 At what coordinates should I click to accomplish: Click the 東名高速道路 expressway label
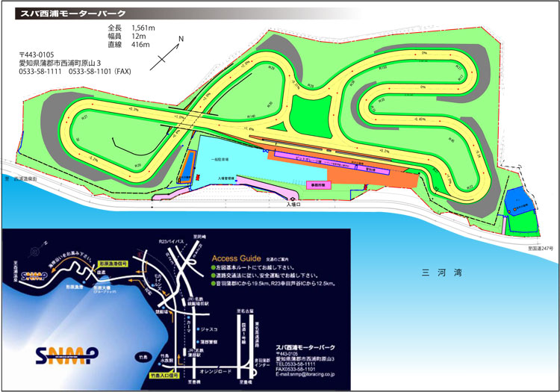click(257, 335)
